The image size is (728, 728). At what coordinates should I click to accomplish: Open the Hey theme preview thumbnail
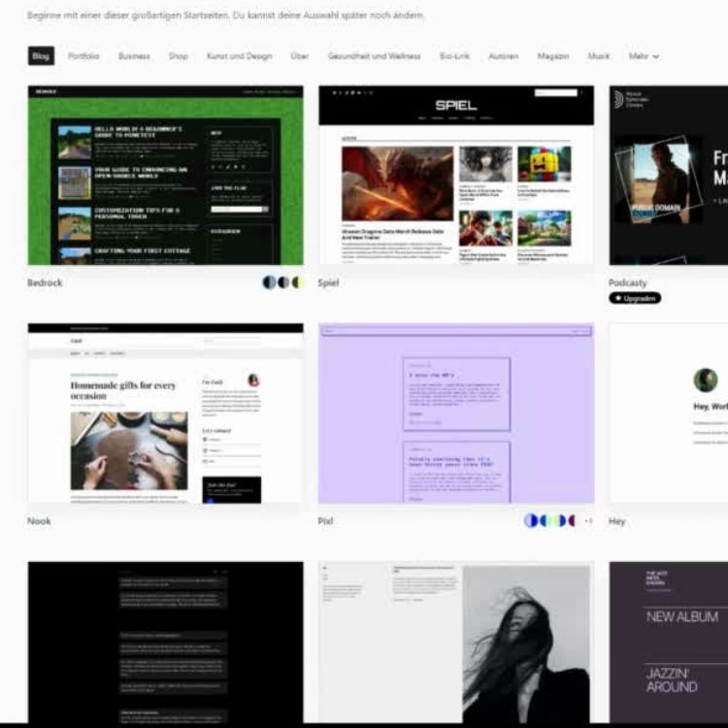pos(669,414)
